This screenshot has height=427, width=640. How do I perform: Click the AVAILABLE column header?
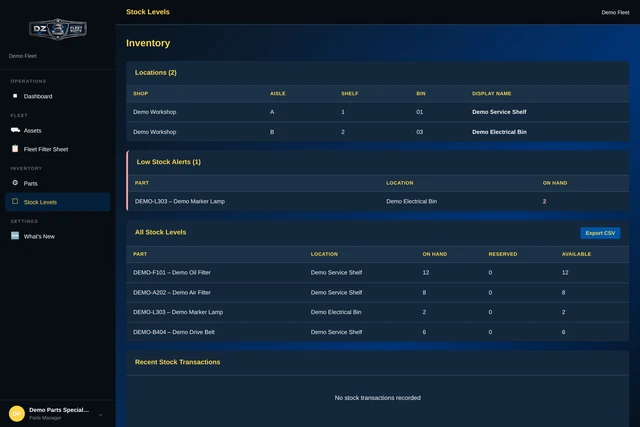pyautogui.click(x=576, y=254)
